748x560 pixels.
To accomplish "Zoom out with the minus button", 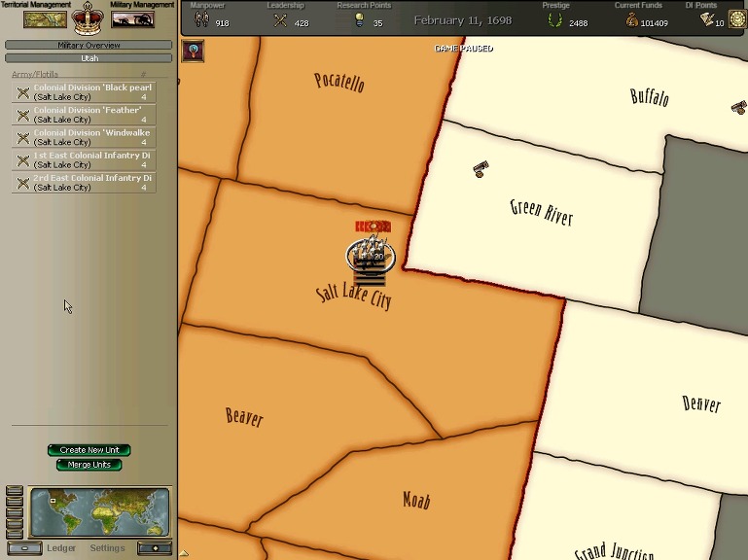I will [24, 548].
